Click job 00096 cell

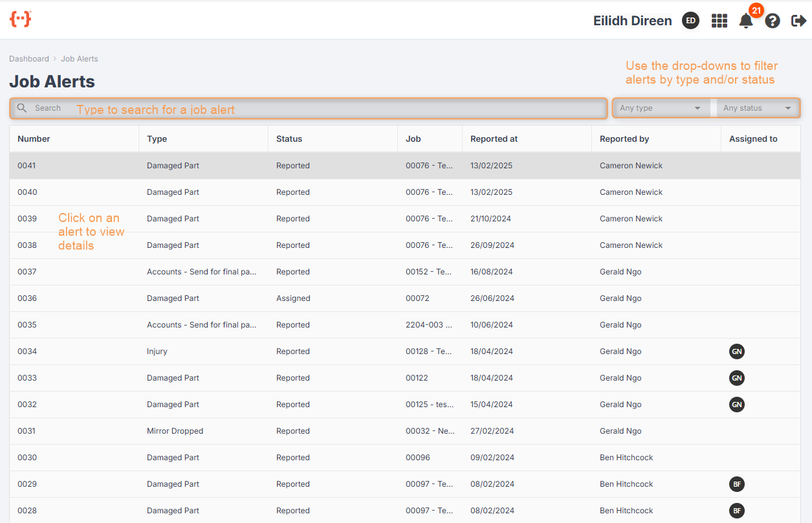point(417,458)
